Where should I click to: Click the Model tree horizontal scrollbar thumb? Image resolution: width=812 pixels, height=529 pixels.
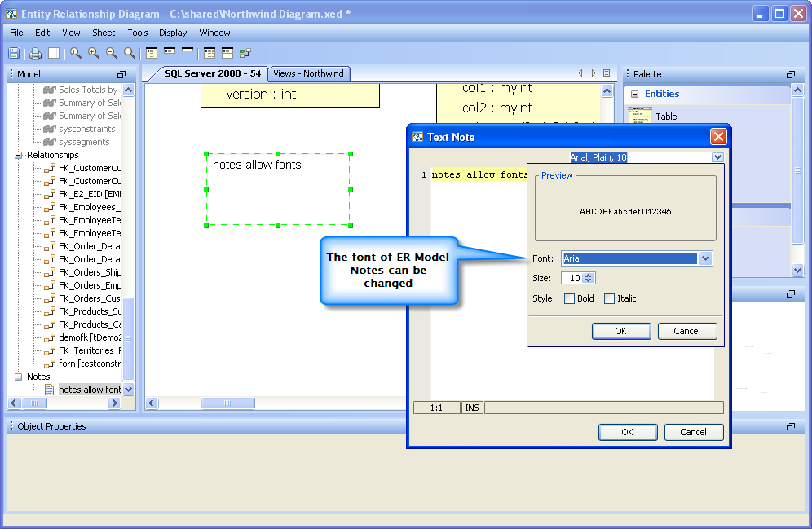34,403
